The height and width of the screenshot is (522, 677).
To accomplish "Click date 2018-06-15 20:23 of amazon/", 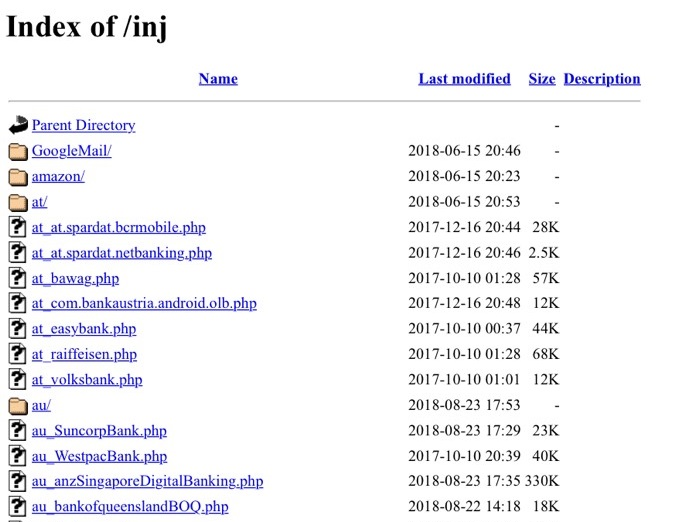I will point(465,176).
